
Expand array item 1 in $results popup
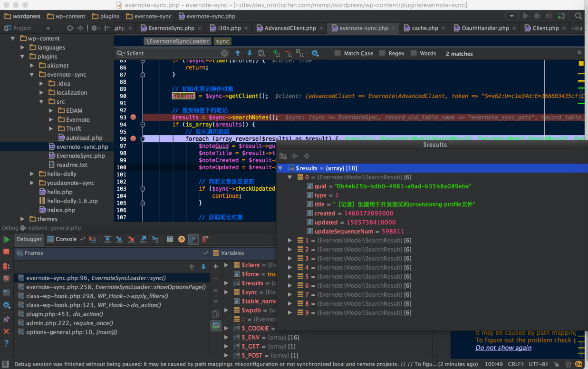tap(290, 241)
